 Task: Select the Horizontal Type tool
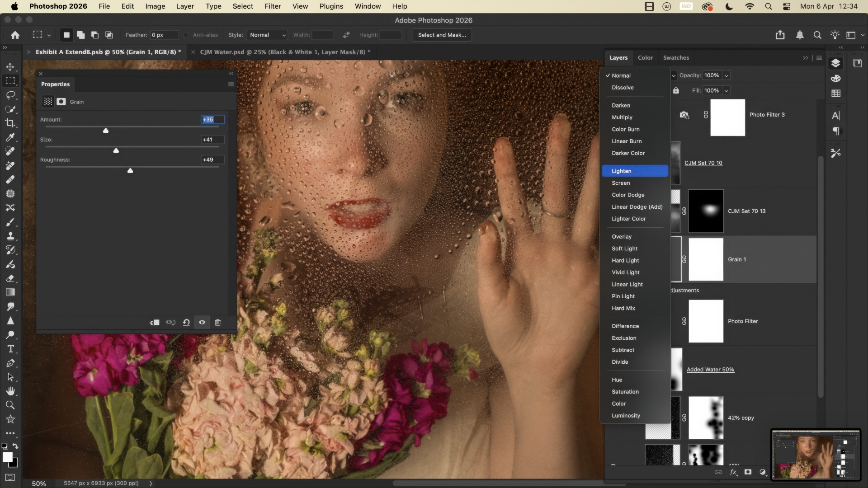point(10,349)
